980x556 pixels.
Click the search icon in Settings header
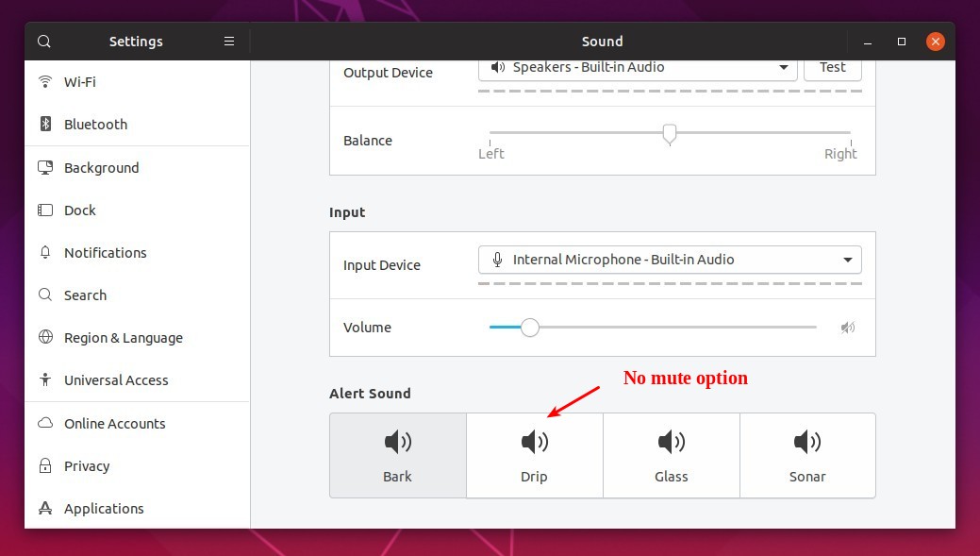[x=43, y=41]
